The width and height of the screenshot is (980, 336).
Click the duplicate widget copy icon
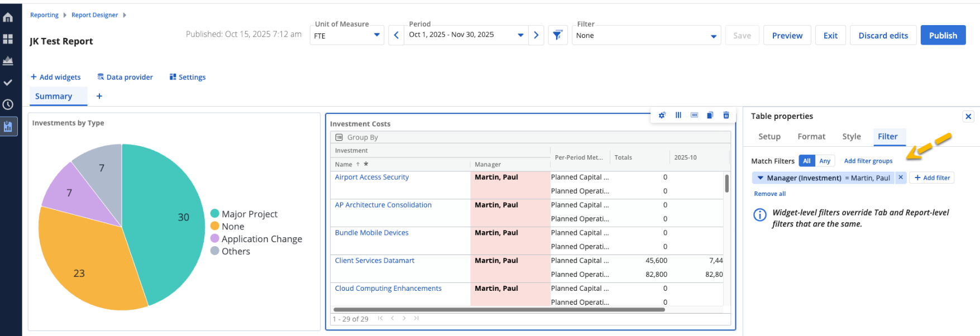pos(710,115)
